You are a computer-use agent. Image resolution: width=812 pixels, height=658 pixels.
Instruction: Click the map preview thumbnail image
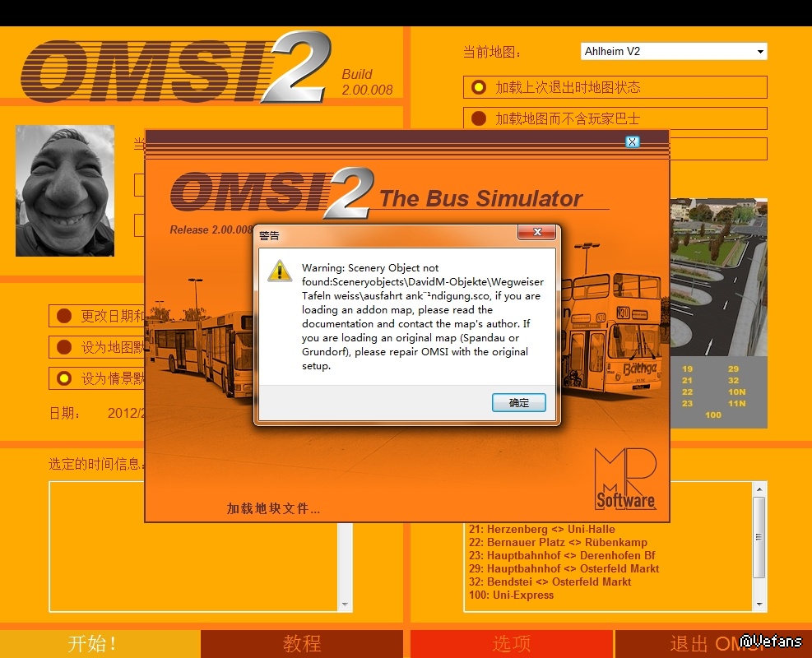(x=719, y=277)
